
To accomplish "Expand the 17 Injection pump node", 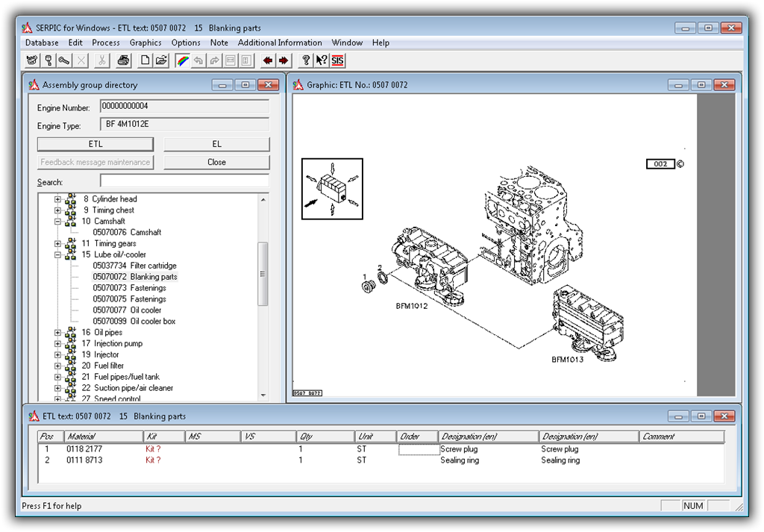I will 57,343.
